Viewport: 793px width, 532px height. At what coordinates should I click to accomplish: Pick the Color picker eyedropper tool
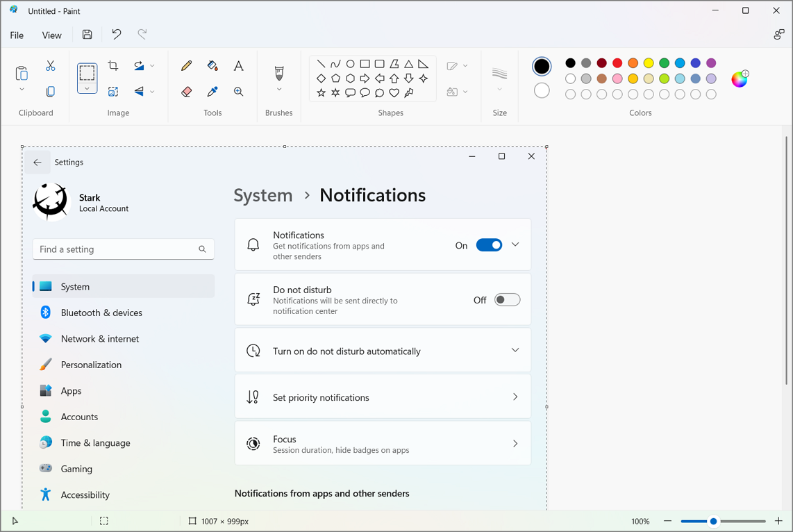(x=212, y=92)
